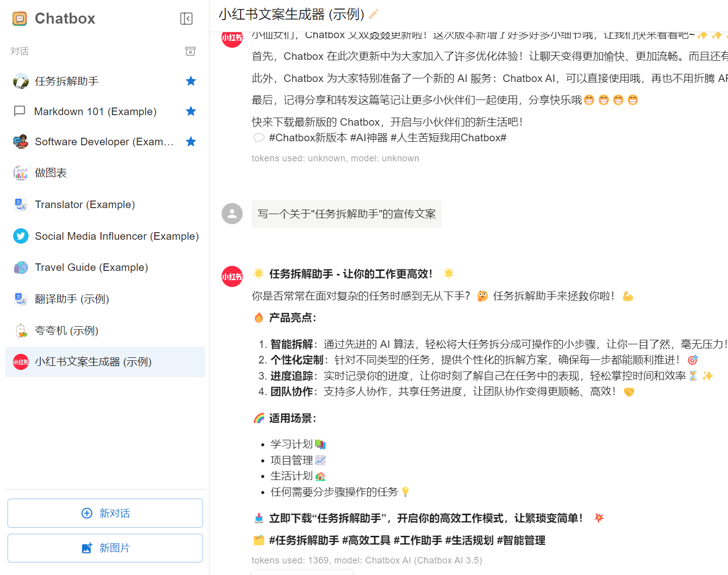This screenshot has height=575, width=728.
Task: Click the 夸夸机 avatar icon
Action: click(21, 331)
